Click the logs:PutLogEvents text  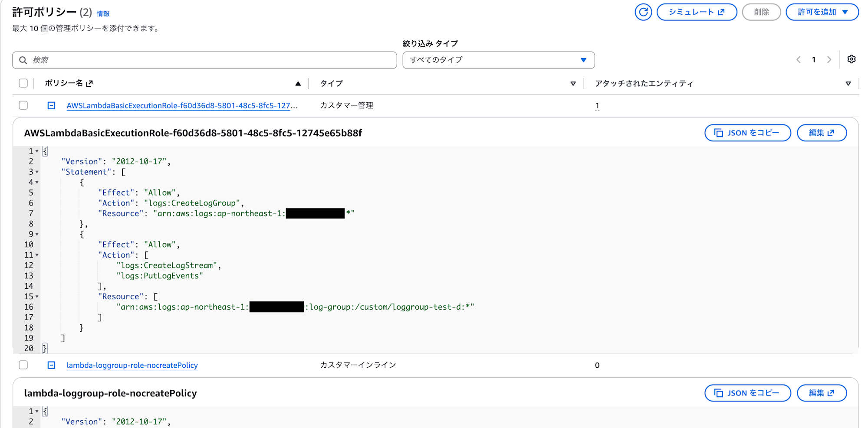159,276
